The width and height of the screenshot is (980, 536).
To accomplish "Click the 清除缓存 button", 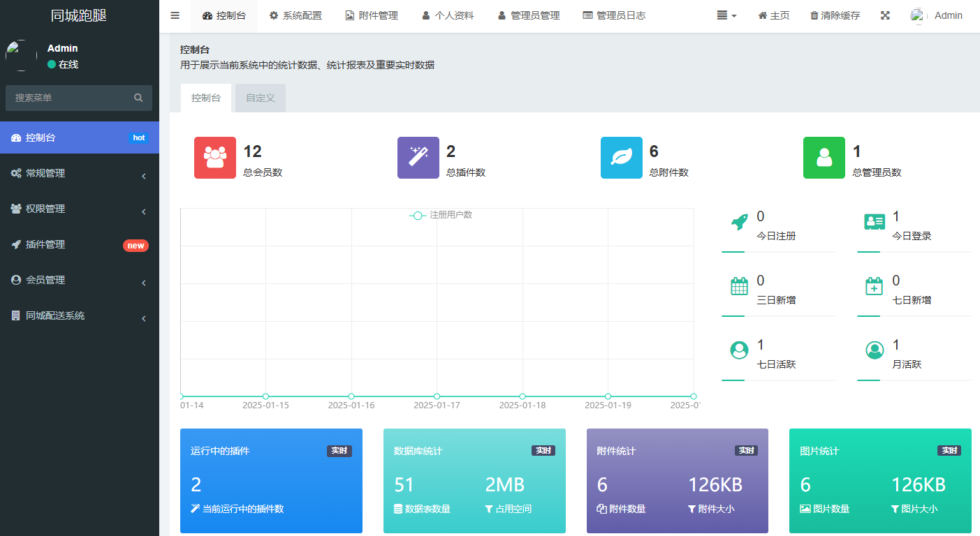I will (835, 15).
